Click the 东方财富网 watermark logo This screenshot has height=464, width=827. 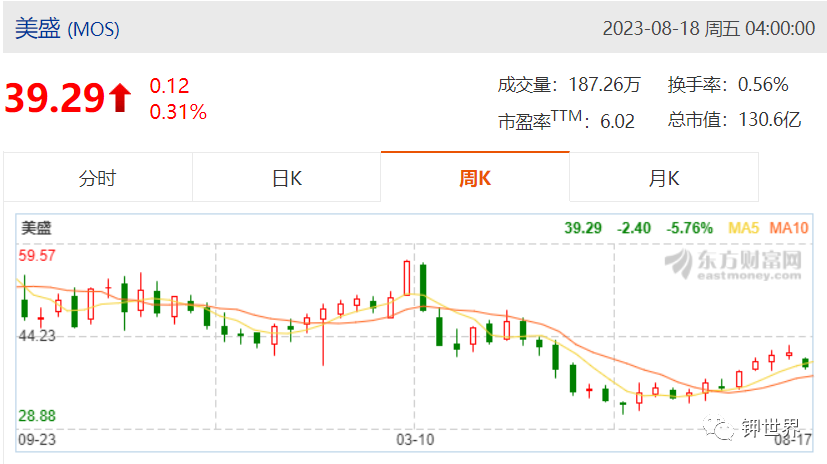coord(733,264)
